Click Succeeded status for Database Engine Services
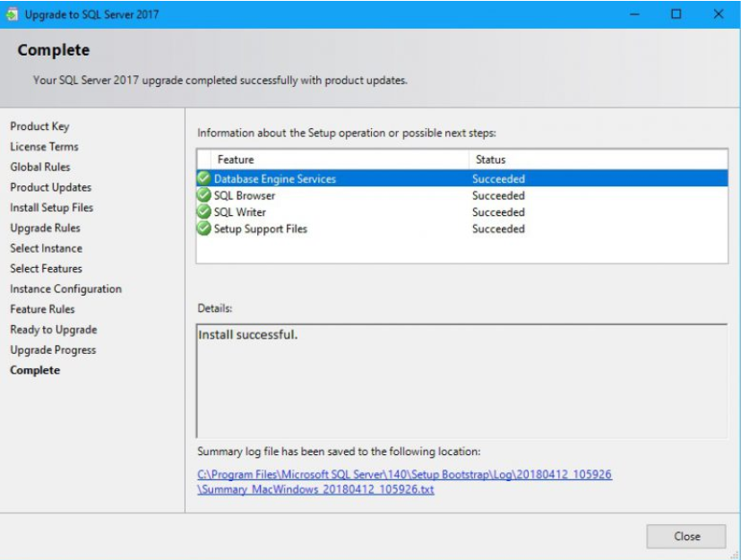This screenshot has height=560, width=741. coord(498,178)
